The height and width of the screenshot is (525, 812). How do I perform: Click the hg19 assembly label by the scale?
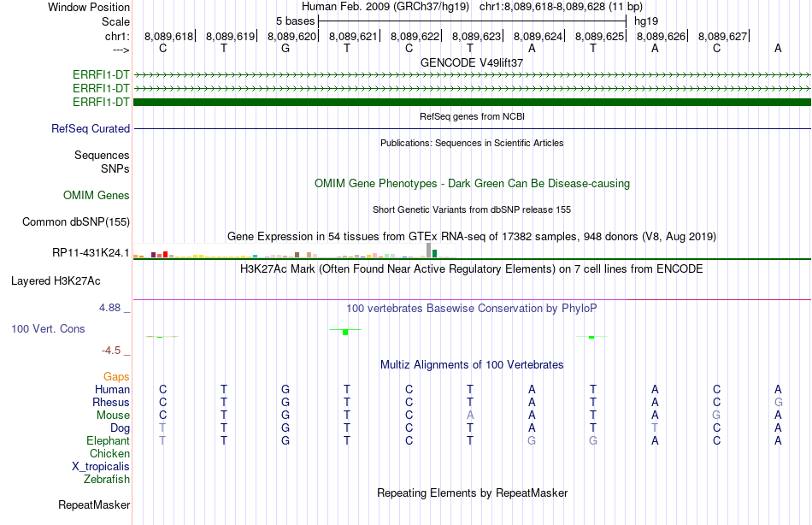tap(646, 21)
